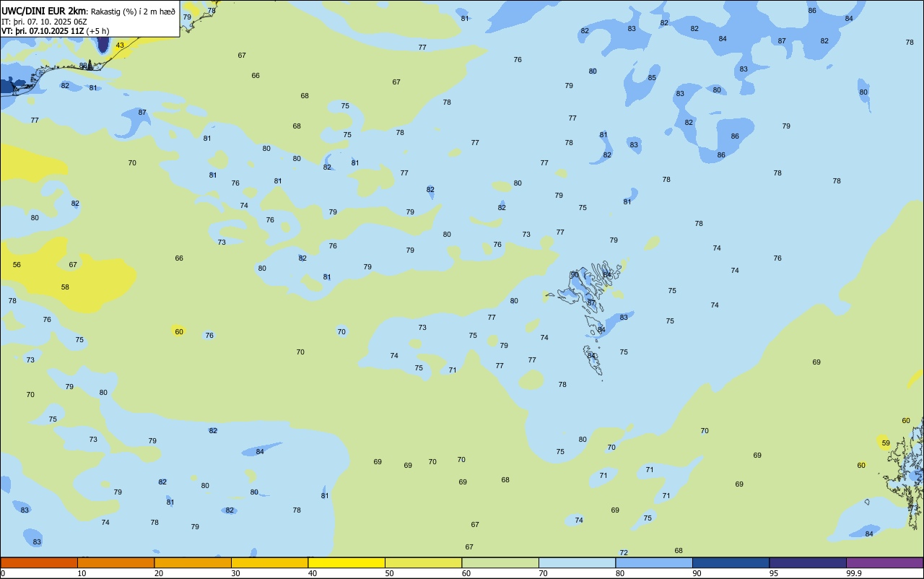The height and width of the screenshot is (579, 924).
Task: Click the humidity value '59' near right edge
Action: coord(886,443)
